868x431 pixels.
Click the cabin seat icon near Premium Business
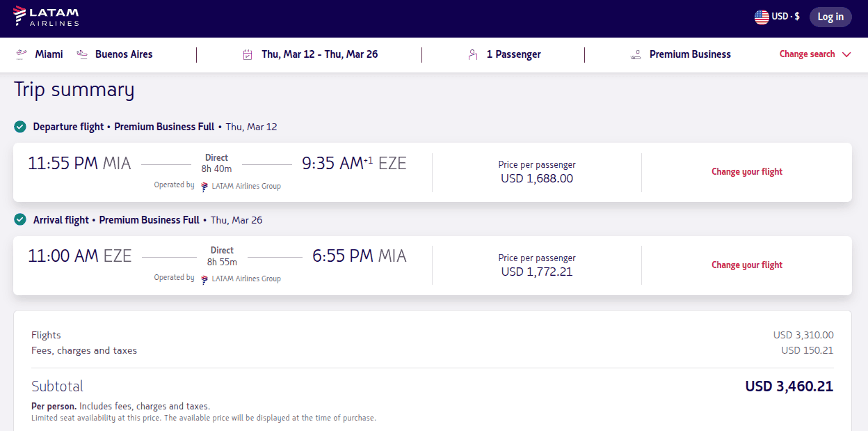click(636, 54)
